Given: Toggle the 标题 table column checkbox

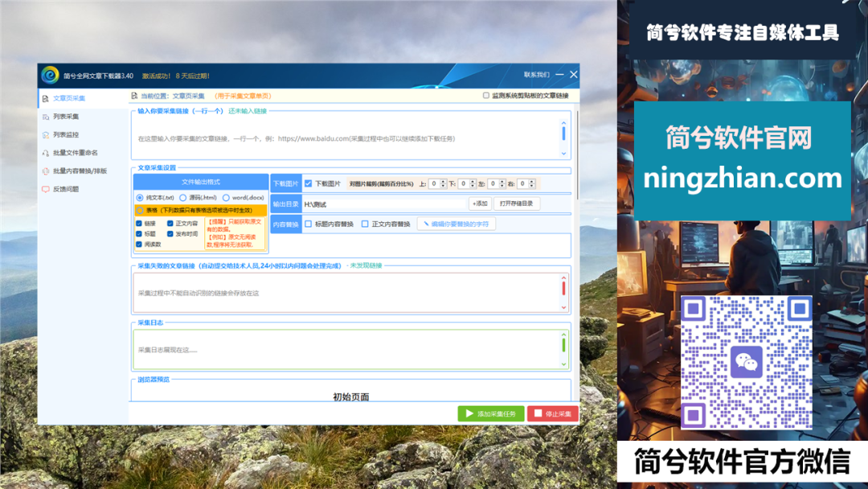Looking at the screenshot, I should click(139, 234).
